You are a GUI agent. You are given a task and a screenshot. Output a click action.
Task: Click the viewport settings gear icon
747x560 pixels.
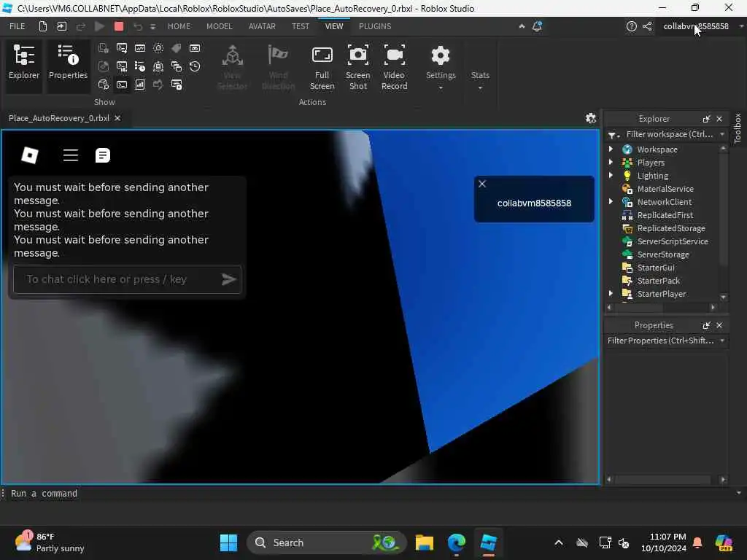(x=591, y=118)
